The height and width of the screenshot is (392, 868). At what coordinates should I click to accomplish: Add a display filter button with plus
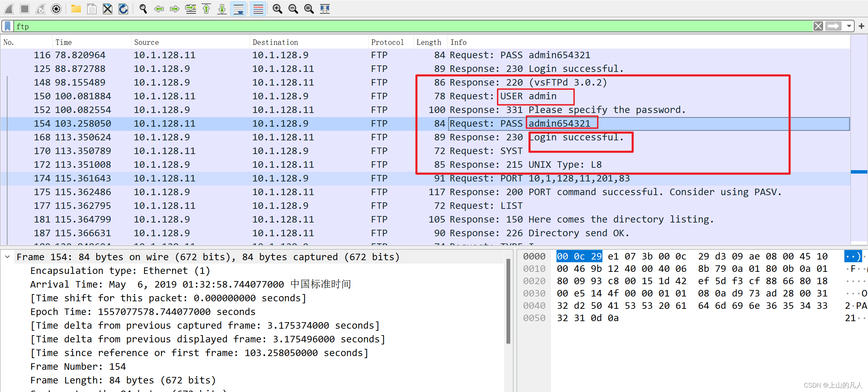(861, 26)
